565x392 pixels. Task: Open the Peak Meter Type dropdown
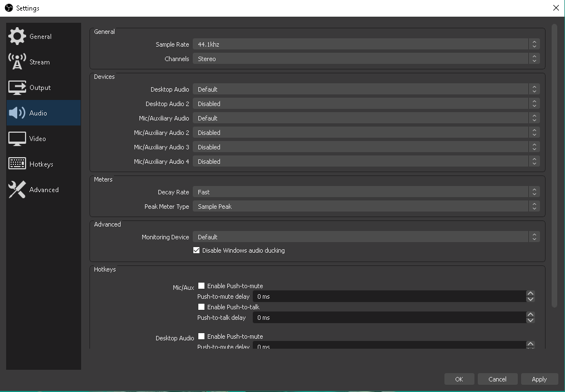pyautogui.click(x=366, y=206)
